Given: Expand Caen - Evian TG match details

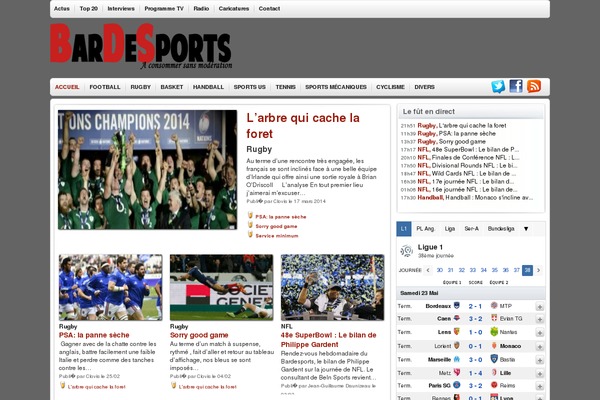Looking at the screenshot, I should pyautogui.click(x=540, y=319).
